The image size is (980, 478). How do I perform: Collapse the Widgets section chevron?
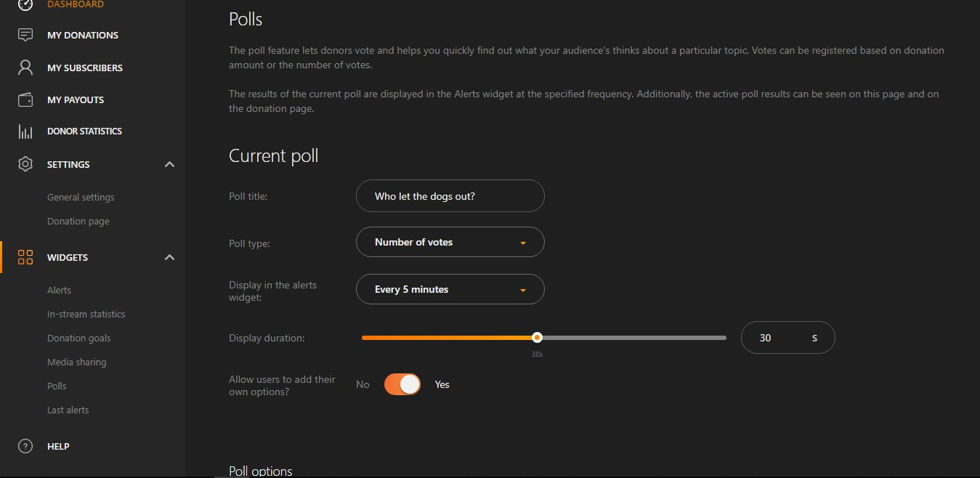(x=169, y=257)
